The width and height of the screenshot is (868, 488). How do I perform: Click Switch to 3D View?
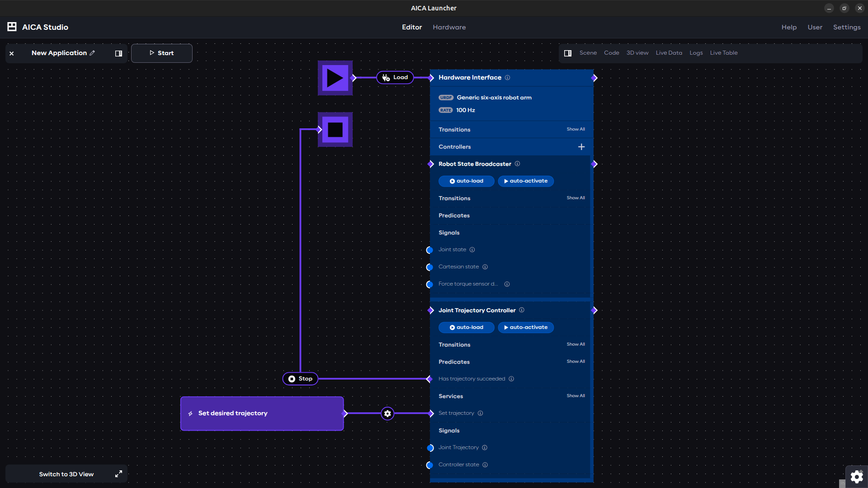pos(66,474)
